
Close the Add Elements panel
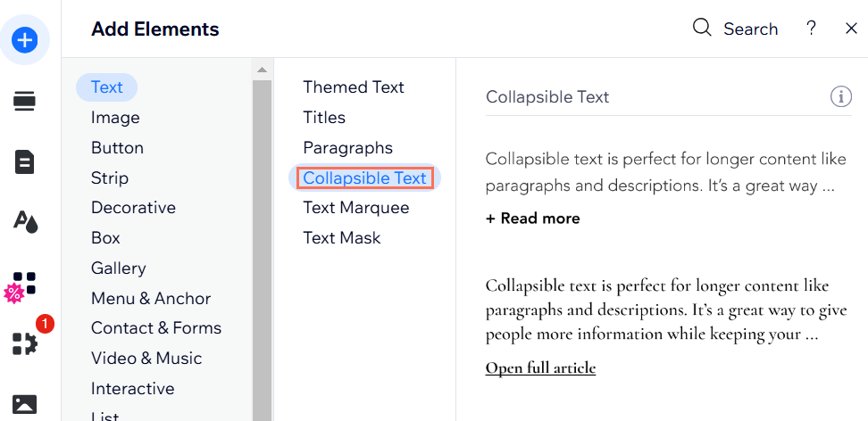click(x=851, y=29)
